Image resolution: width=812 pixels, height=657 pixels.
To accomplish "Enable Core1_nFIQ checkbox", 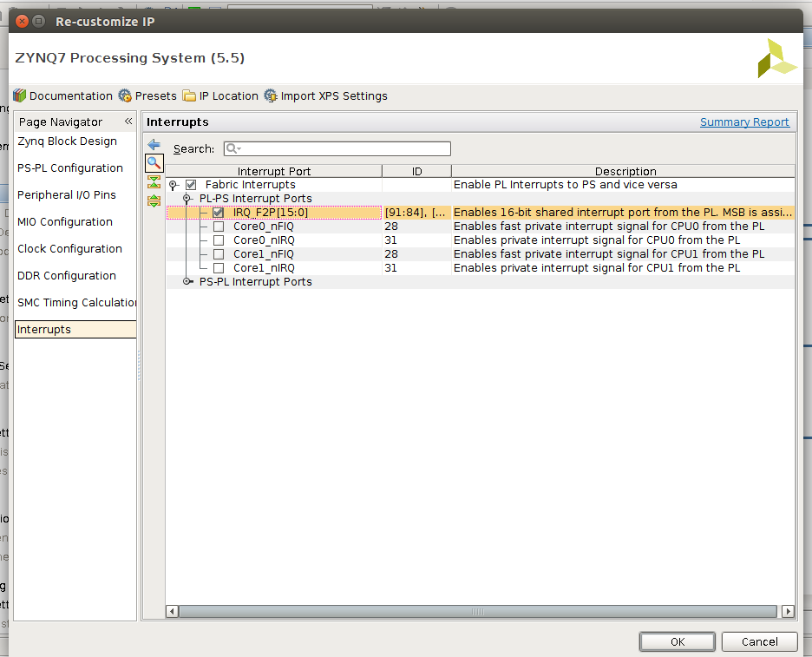I will click(x=219, y=254).
